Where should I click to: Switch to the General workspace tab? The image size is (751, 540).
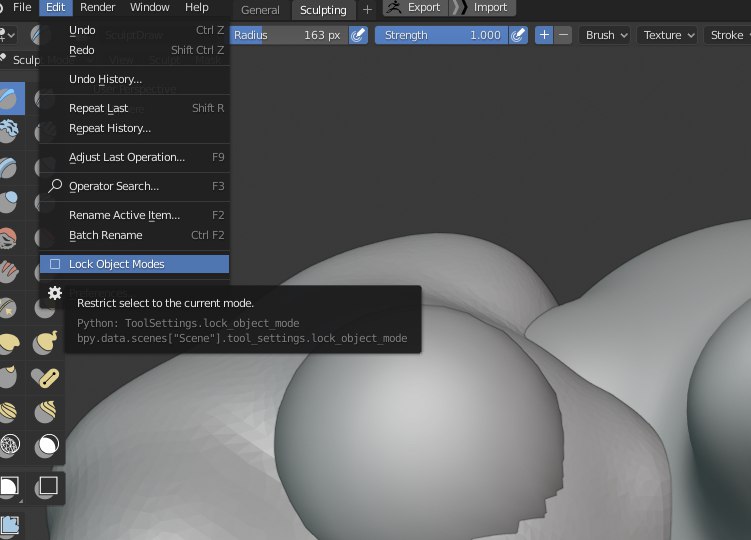point(260,10)
